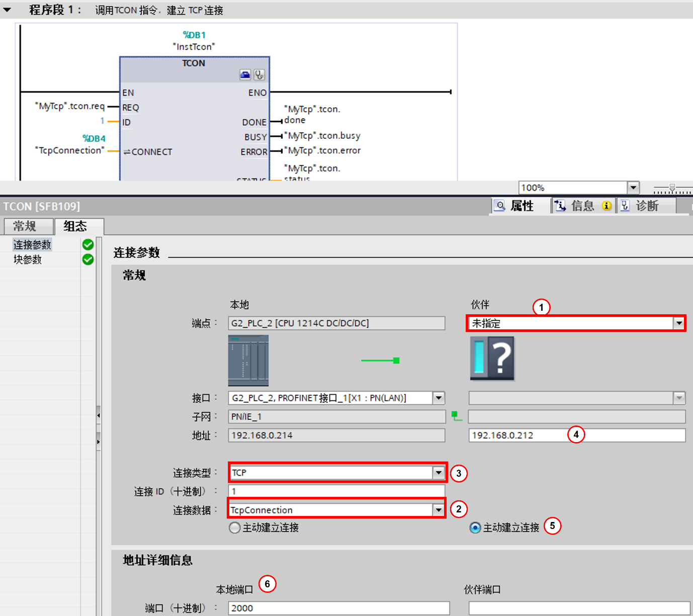Open the 未指定 partner endpoint dropdown
The width and height of the screenshot is (693, 616).
[678, 323]
